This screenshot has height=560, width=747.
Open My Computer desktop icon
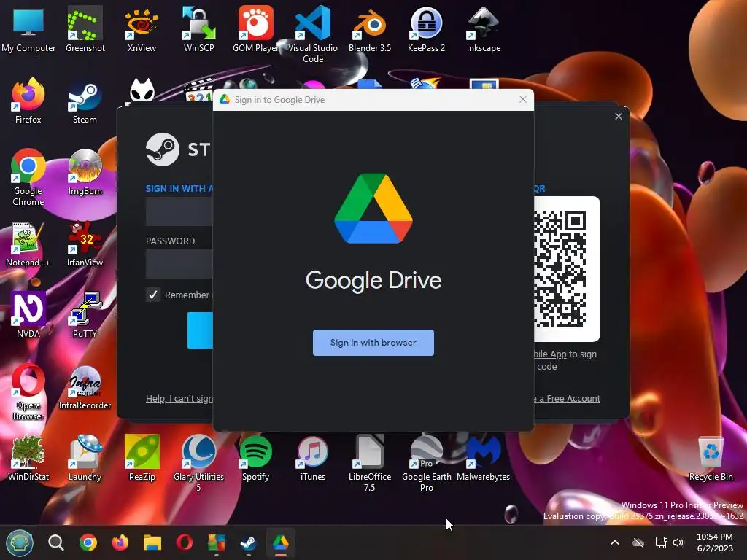click(28, 29)
